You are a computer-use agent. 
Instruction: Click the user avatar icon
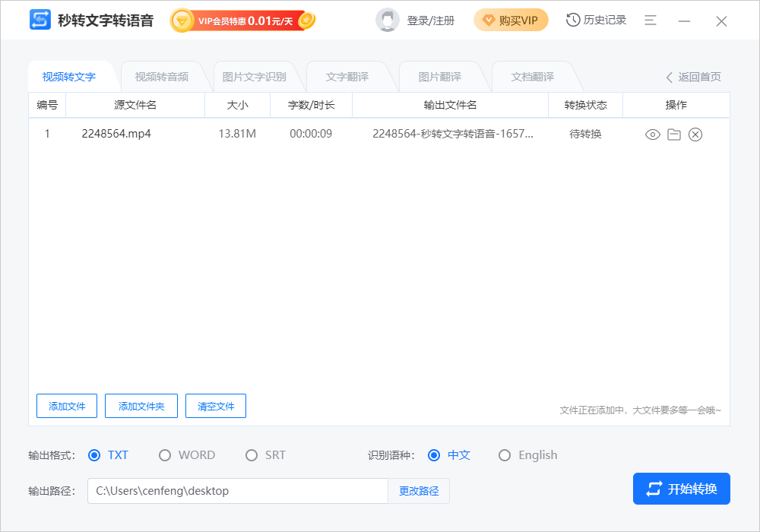(388, 21)
